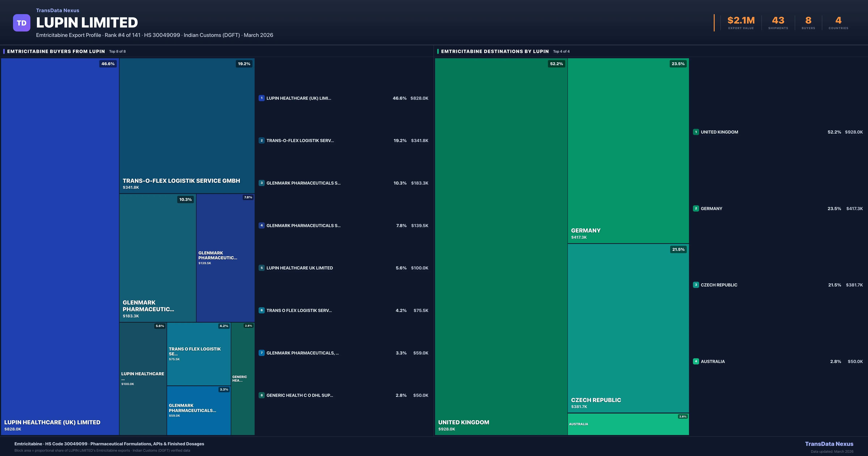Click the rank 3 badge next to GLENMARK PHARMACEUTICALS
The width and height of the screenshot is (868, 456).
262,183
